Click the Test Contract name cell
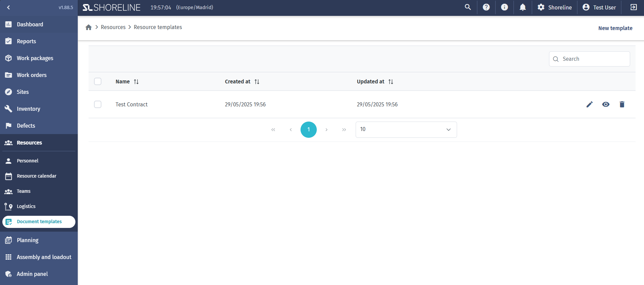 pos(132,104)
